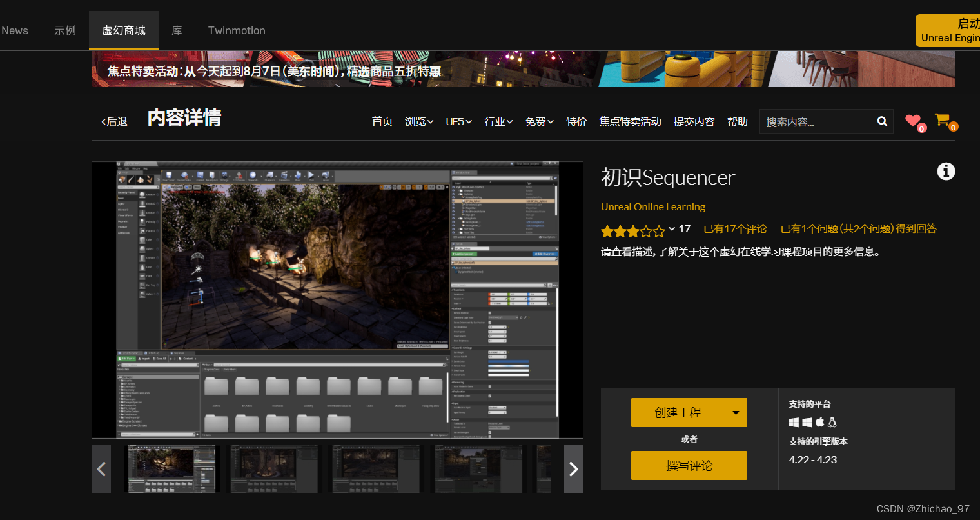The image size is (980, 520).
Task: Visit the Unreal Online Learning link
Action: 652,206
